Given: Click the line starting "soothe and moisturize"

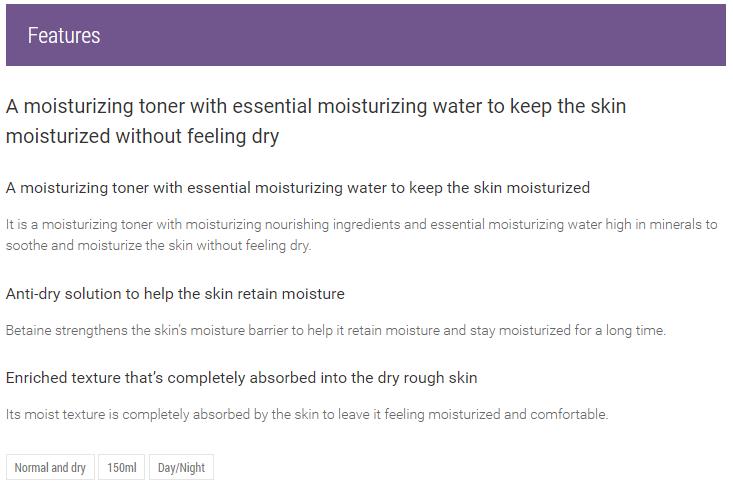Looking at the screenshot, I should (x=158, y=246).
